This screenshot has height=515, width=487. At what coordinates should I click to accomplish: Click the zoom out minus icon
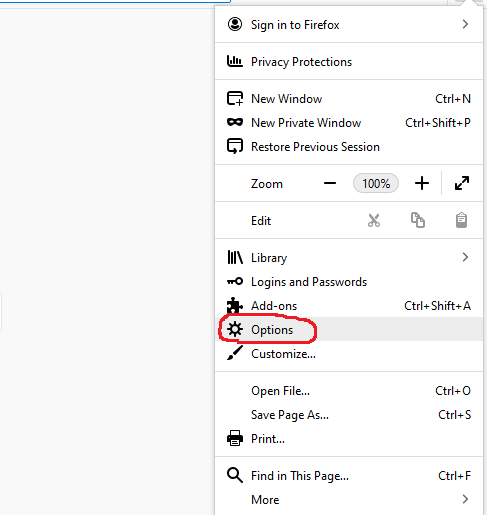330,183
